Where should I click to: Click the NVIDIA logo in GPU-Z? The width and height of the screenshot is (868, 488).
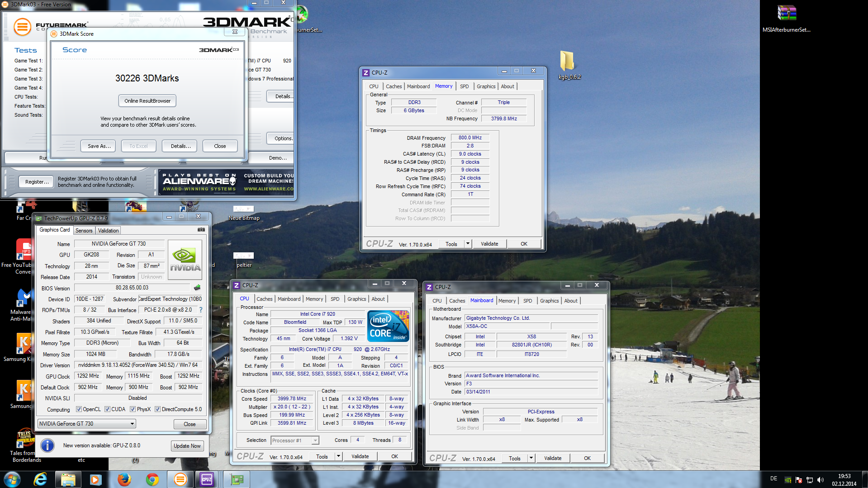click(185, 260)
